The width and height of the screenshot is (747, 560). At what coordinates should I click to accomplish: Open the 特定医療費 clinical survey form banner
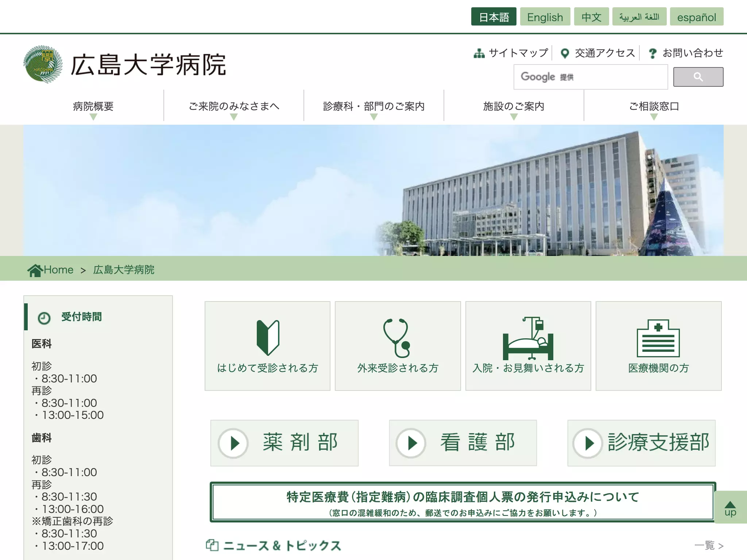point(462,502)
